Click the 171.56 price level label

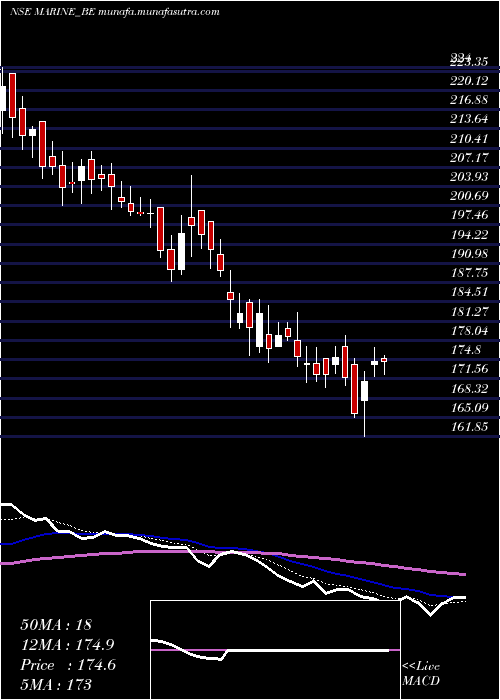(x=469, y=369)
